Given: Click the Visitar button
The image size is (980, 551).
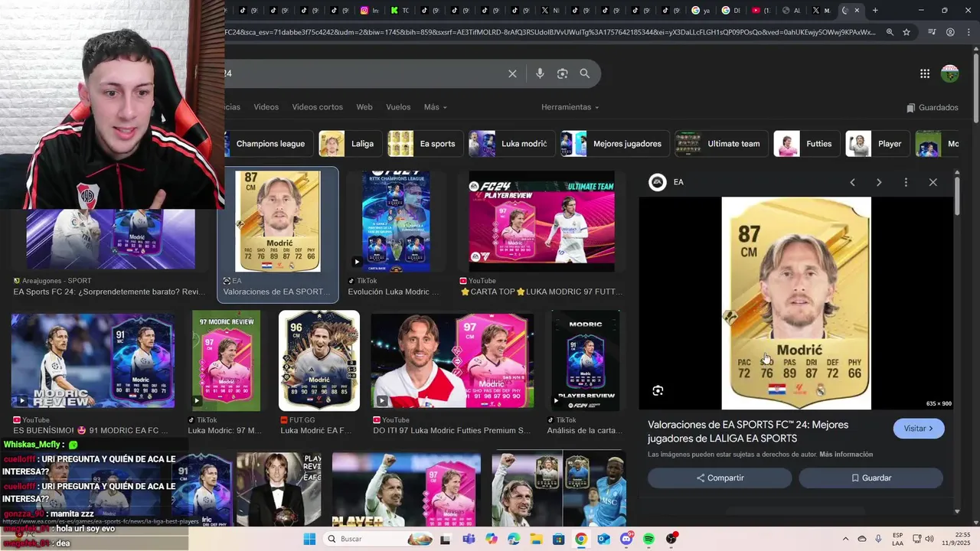Looking at the screenshot, I should click(919, 429).
